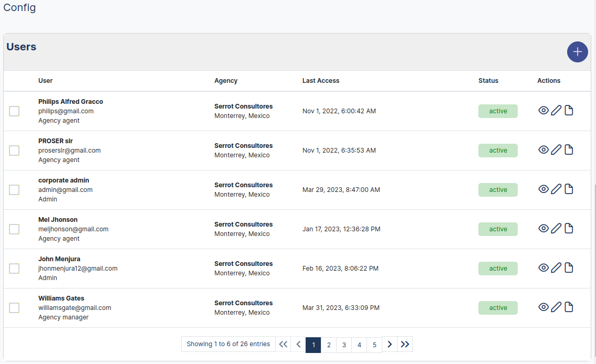Edit Williams Gates' profile
The width and height of the screenshot is (596, 364).
click(556, 307)
